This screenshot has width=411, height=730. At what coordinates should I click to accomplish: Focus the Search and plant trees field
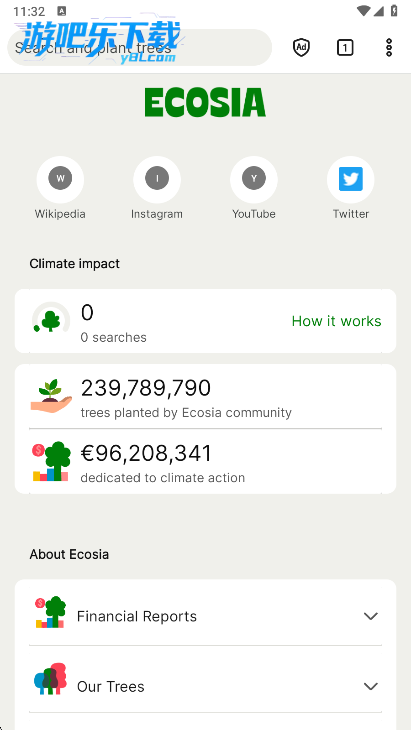click(140, 47)
